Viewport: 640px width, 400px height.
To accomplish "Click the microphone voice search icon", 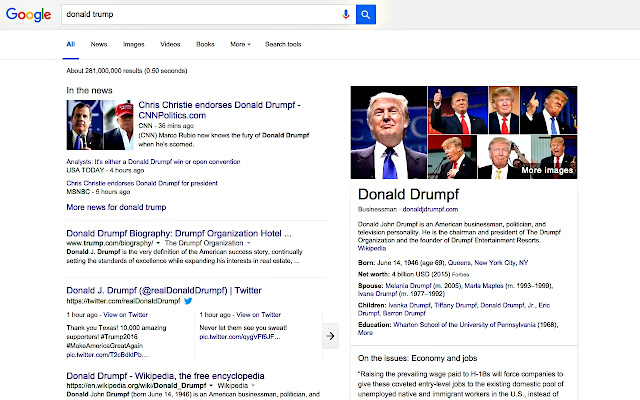I will (x=346, y=15).
